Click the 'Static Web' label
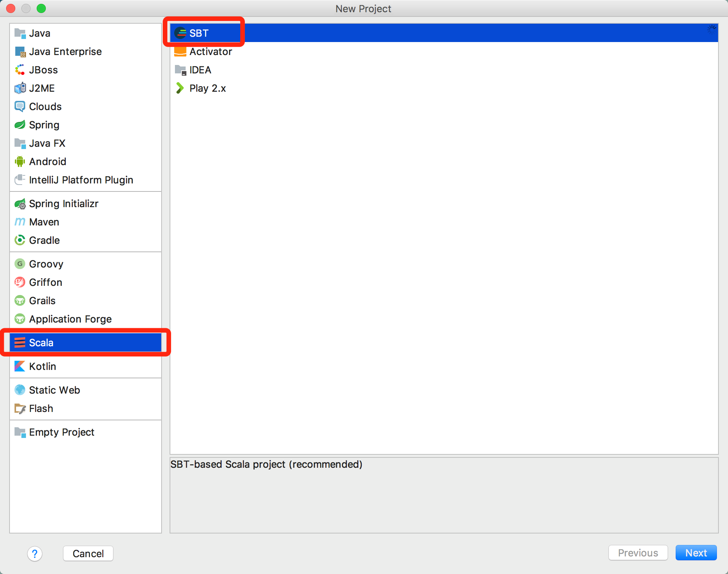 click(x=55, y=390)
